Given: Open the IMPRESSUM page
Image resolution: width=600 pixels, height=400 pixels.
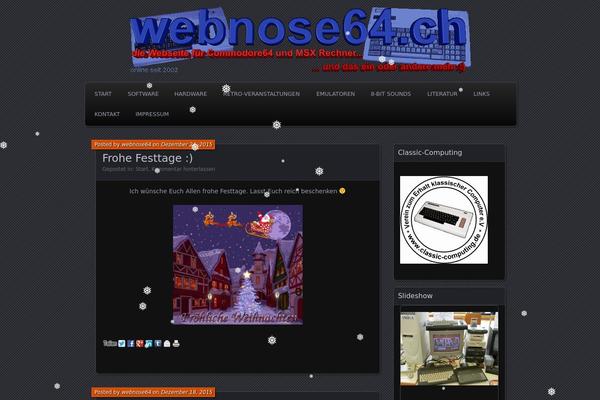Looking at the screenshot, I should (x=152, y=114).
